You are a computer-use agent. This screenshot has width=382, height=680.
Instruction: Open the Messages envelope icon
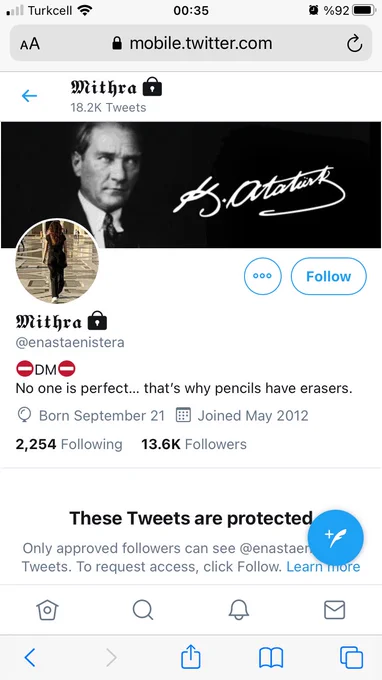[x=335, y=610]
